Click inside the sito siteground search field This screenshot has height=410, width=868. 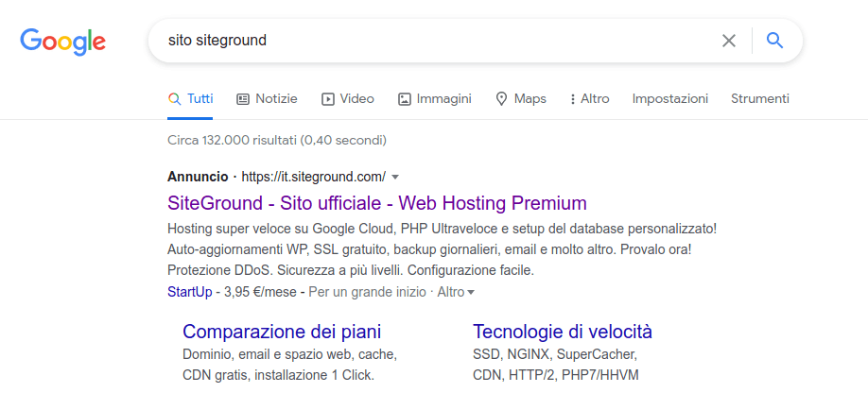[x=432, y=41]
